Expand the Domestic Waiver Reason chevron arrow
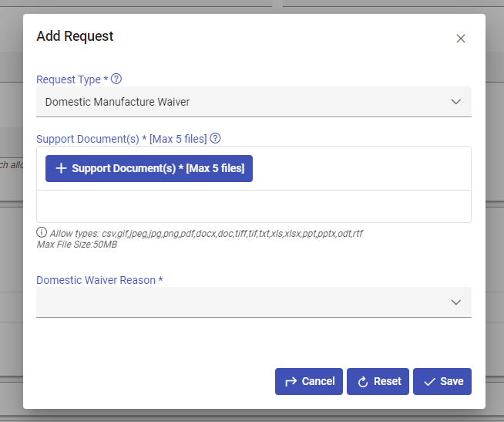This screenshot has width=504, height=422. [455, 302]
